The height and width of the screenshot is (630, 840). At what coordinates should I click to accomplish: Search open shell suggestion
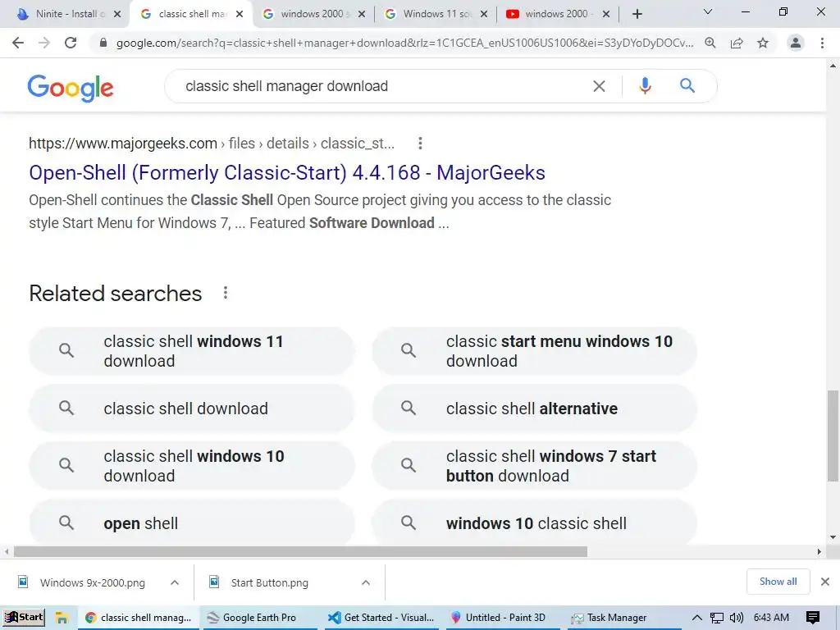click(x=192, y=523)
